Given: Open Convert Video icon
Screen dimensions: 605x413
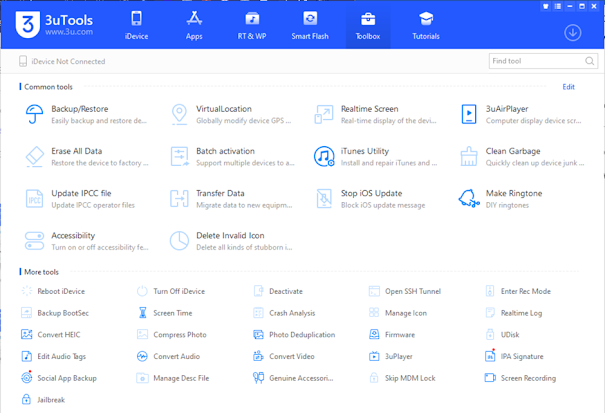Looking at the screenshot, I should click(258, 356).
